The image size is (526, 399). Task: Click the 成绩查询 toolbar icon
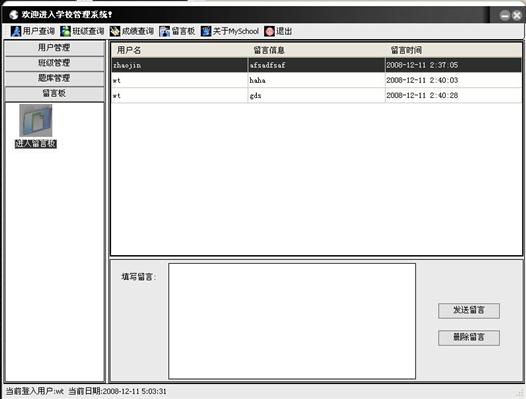pyautogui.click(x=115, y=31)
